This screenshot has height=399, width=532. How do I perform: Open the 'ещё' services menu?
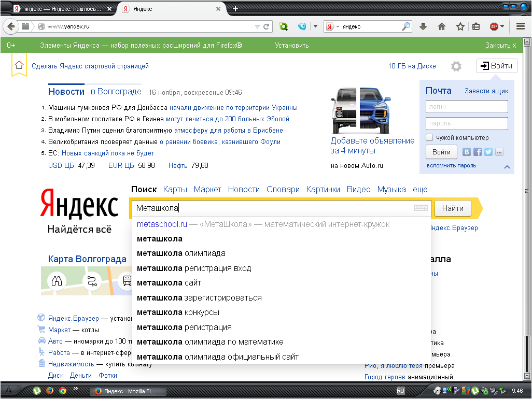[420, 189]
